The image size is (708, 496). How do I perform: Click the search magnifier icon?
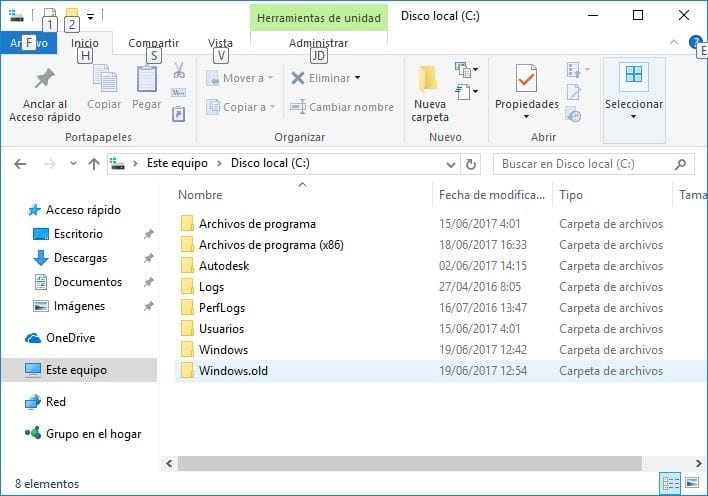(x=680, y=164)
